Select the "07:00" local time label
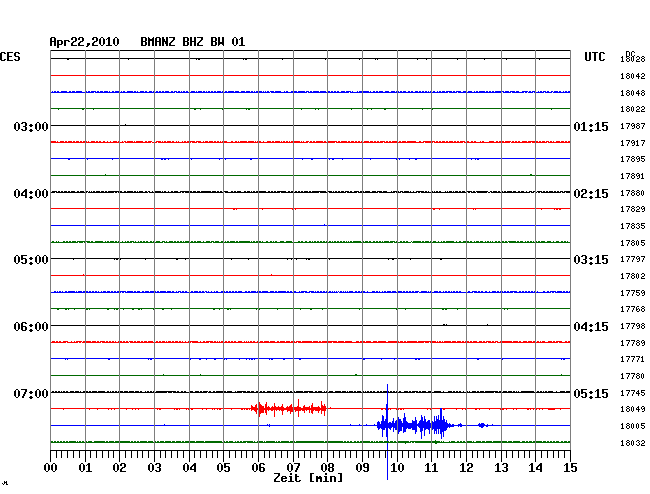This screenshot has height=494, width=650. [x=31, y=393]
